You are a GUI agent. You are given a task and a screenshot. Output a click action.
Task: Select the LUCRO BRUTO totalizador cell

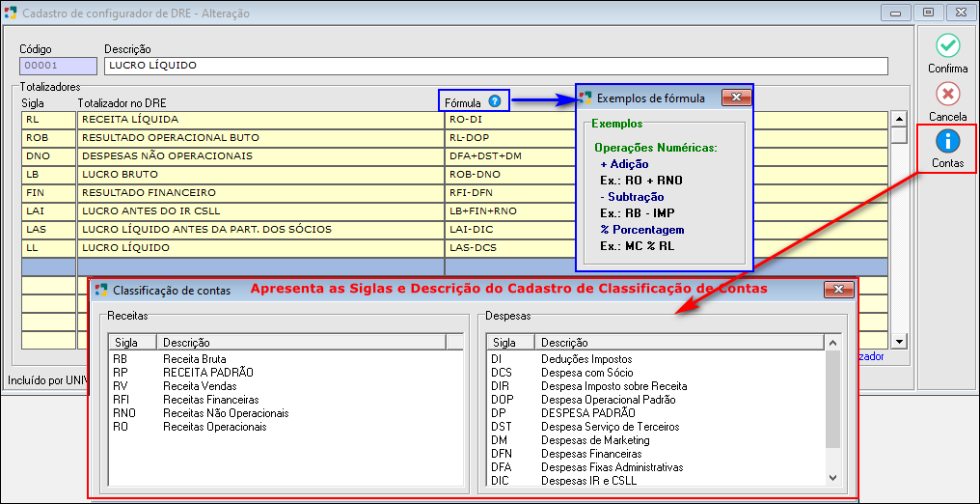[260, 175]
